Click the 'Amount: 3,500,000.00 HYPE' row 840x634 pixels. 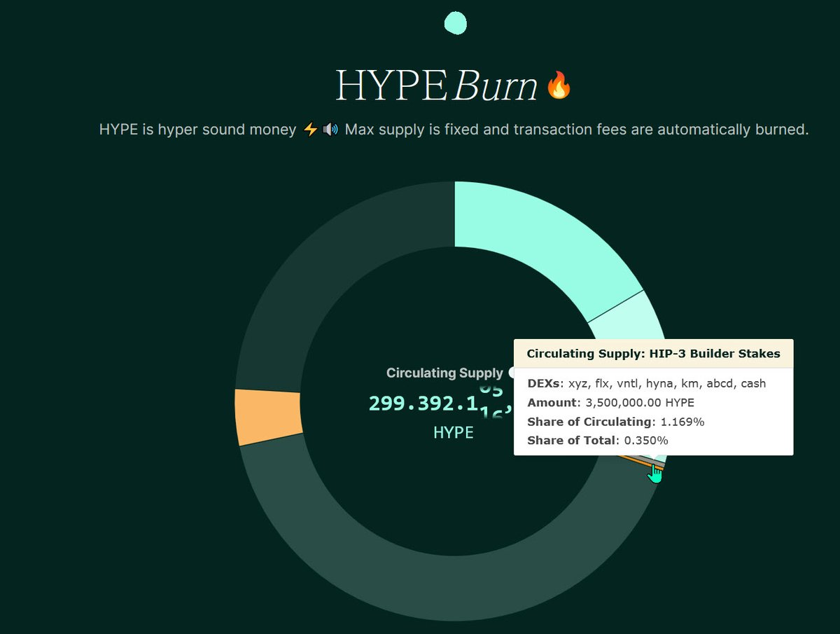click(611, 402)
